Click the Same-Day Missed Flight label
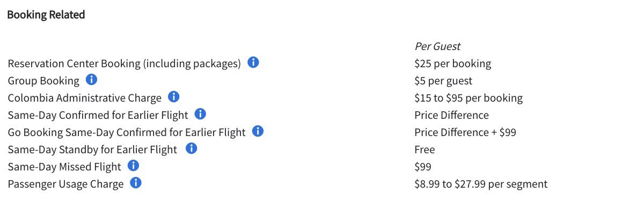This screenshot has height=207, width=644. [64, 167]
